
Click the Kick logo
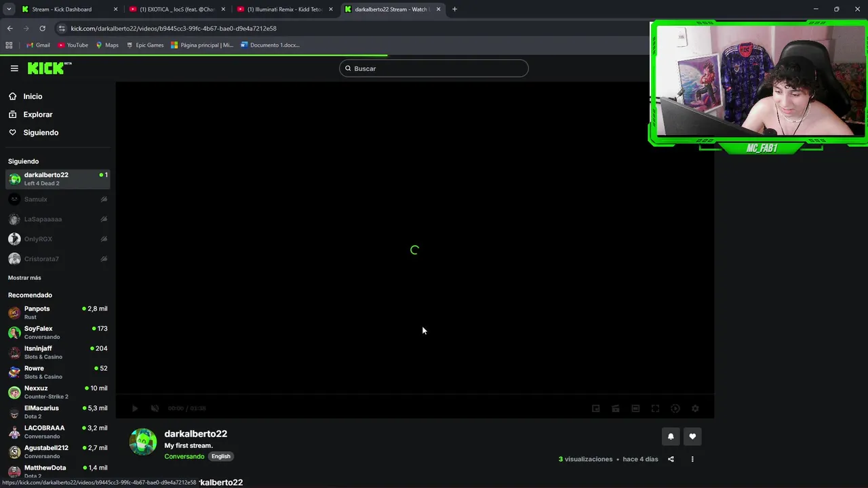point(49,68)
